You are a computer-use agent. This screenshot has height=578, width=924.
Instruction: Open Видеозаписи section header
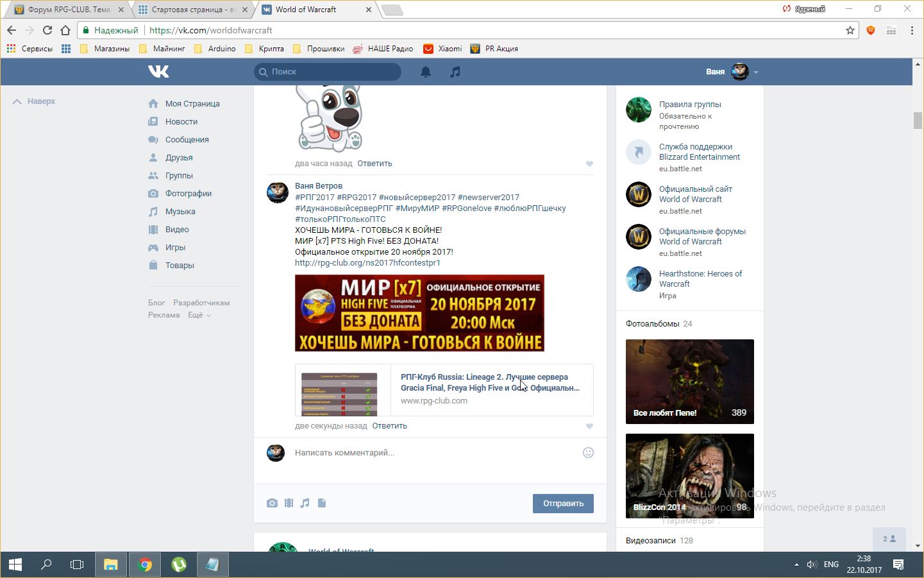651,541
